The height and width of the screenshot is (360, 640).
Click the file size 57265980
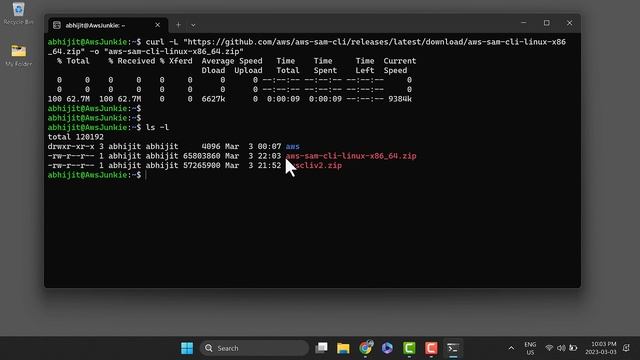[202, 165]
